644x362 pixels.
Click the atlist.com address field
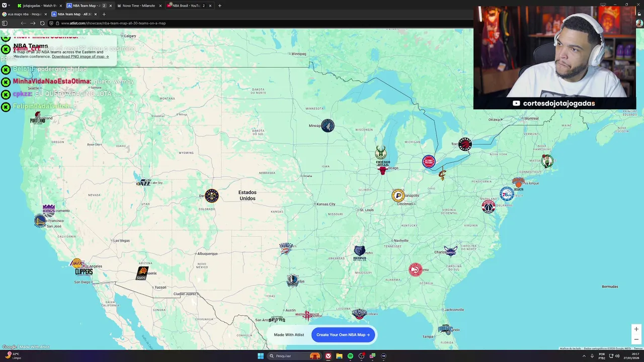113,23
